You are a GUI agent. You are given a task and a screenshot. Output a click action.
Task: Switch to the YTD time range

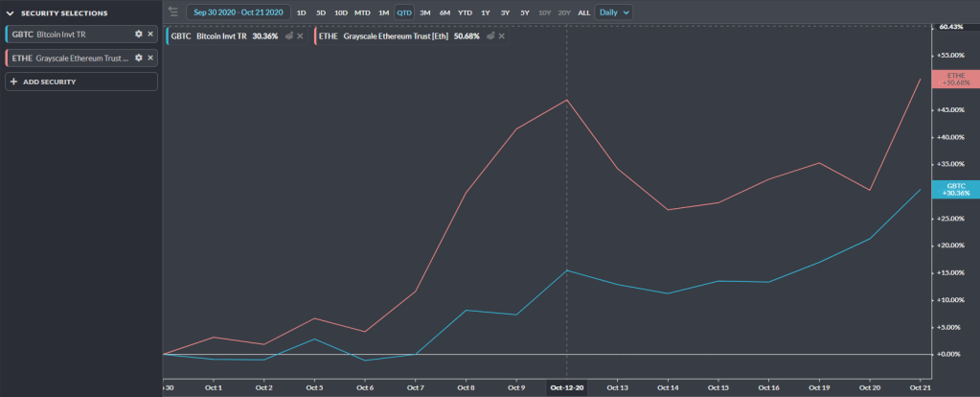coord(465,12)
